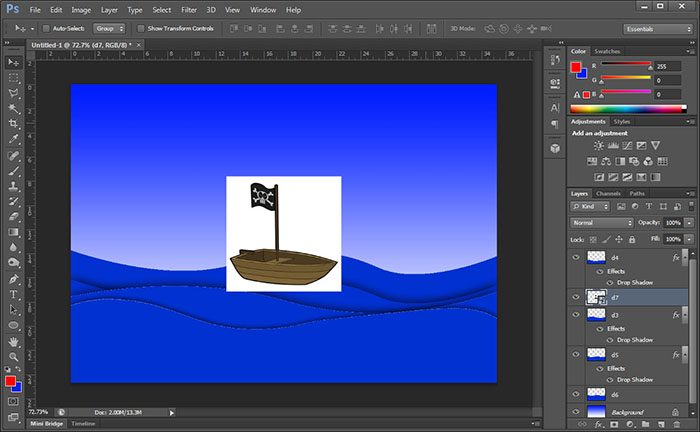Image resolution: width=700 pixels, height=432 pixels.
Task: Open the Filter menu
Action: tap(189, 9)
